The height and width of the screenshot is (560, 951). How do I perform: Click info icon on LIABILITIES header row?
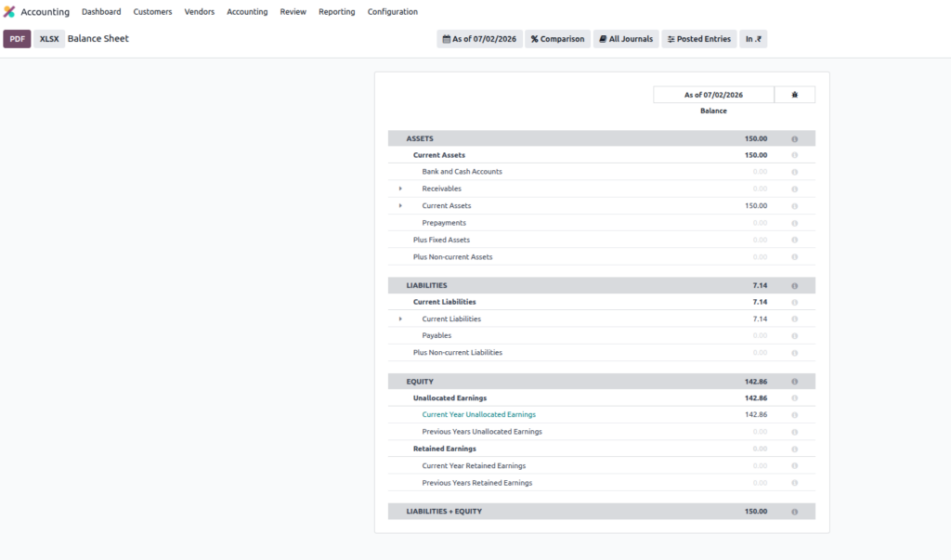pyautogui.click(x=795, y=285)
